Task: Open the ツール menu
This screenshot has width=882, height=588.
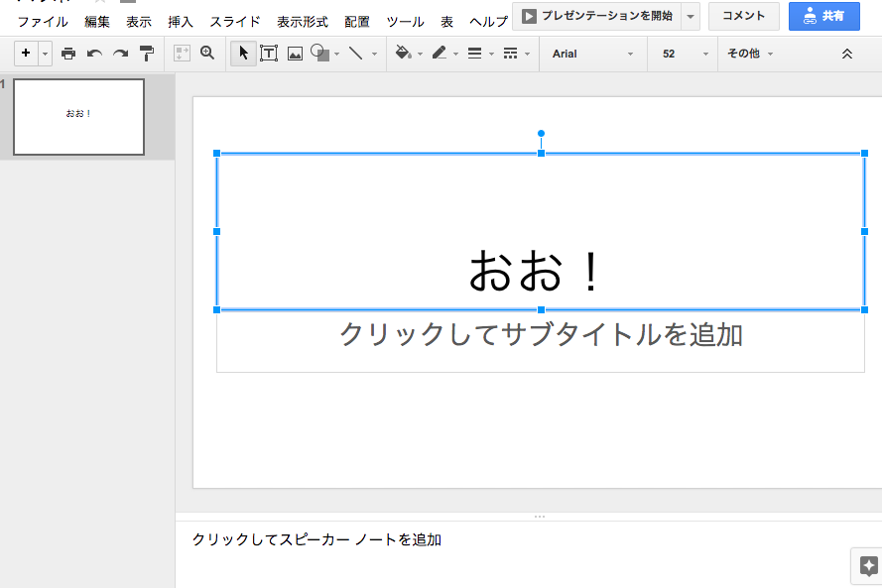Action: pos(405,22)
